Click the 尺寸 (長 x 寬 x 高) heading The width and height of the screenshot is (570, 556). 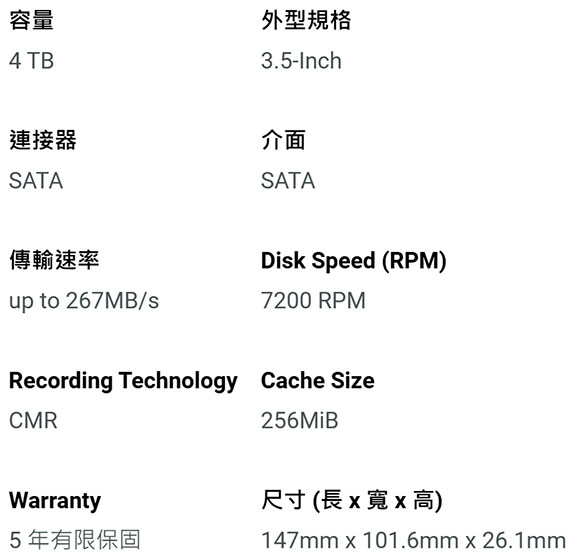coord(352,501)
